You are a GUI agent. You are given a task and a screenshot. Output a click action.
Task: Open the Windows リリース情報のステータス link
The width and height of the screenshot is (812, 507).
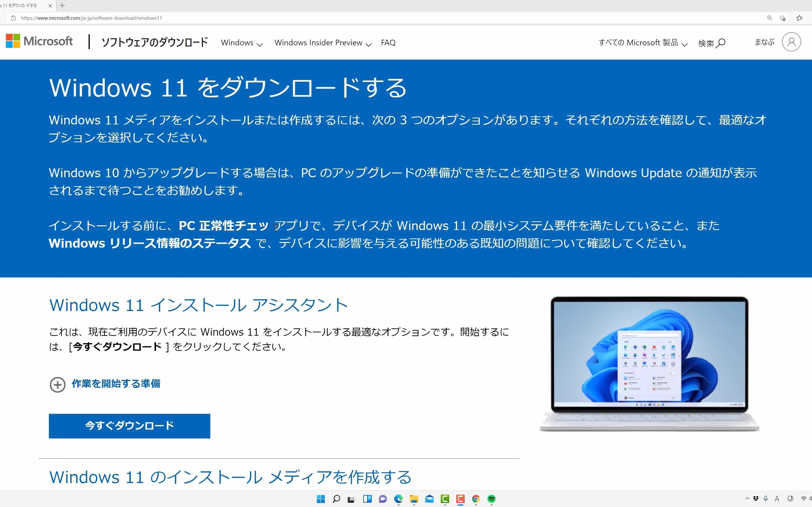tap(150, 243)
